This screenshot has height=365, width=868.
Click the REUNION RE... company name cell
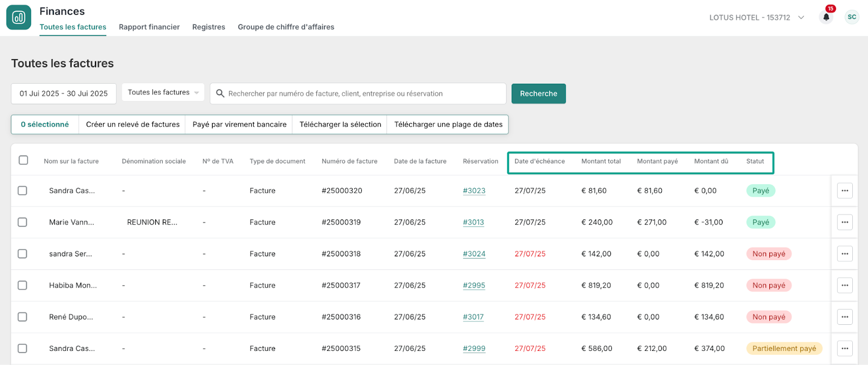(x=152, y=222)
